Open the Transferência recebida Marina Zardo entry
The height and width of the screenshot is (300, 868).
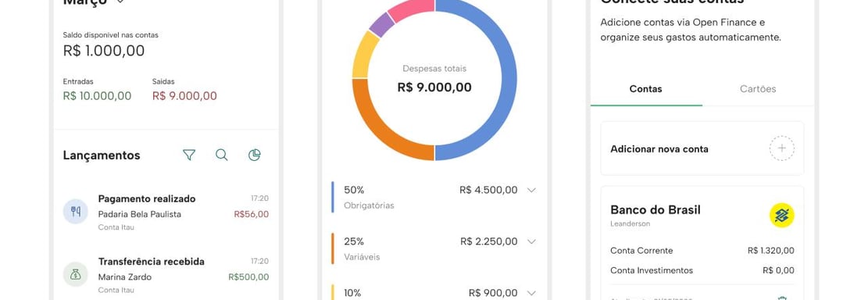click(x=166, y=275)
